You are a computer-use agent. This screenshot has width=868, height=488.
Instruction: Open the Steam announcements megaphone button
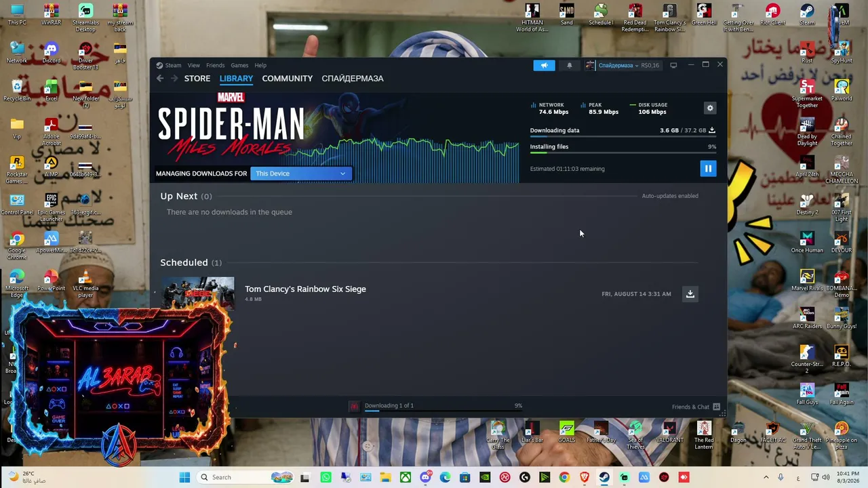pos(544,65)
